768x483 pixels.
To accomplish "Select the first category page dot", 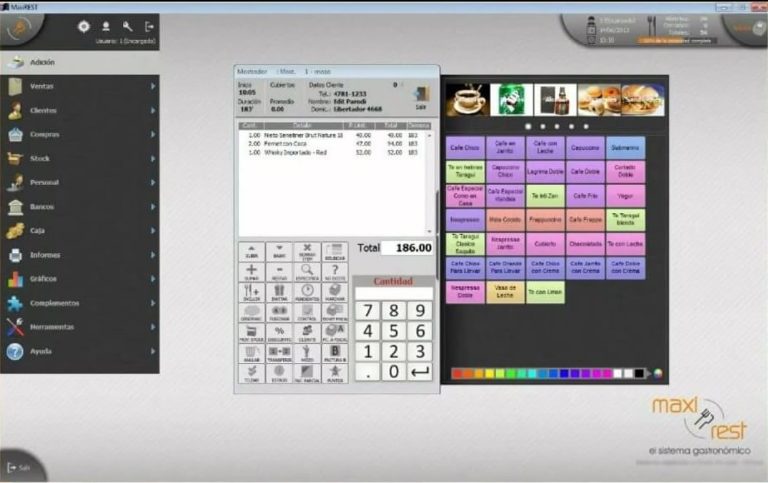I will (x=515, y=127).
